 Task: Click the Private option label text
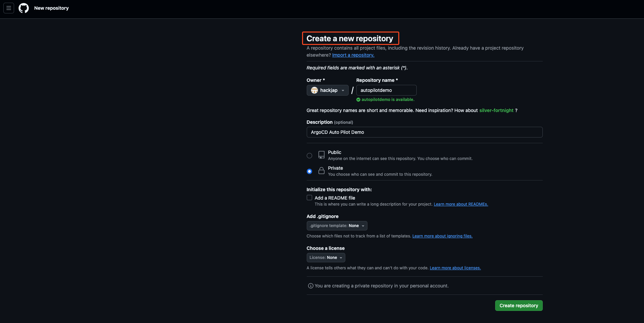tap(335, 168)
